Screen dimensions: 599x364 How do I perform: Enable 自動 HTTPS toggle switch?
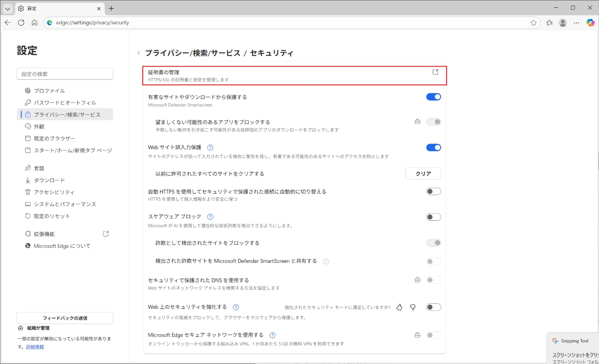tap(433, 191)
